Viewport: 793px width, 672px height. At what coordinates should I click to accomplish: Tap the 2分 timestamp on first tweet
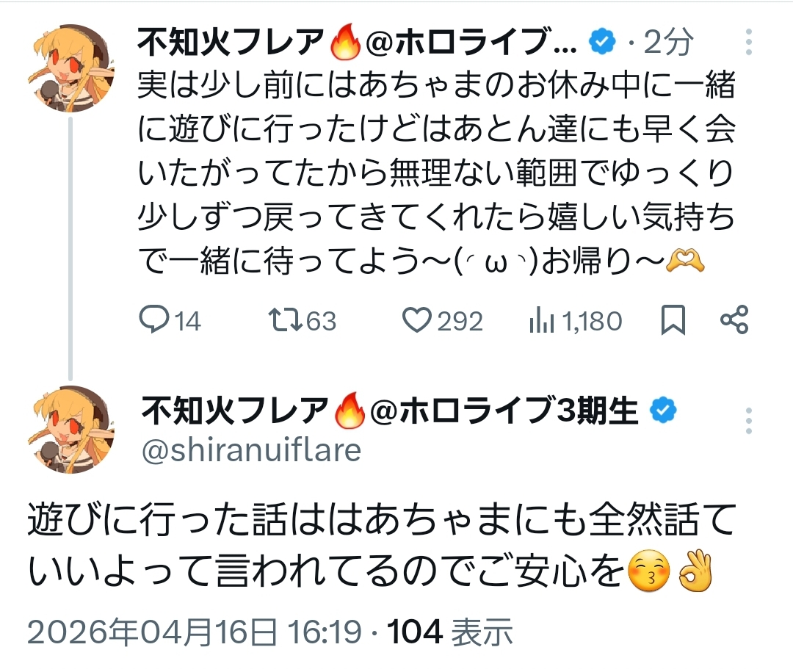668,43
